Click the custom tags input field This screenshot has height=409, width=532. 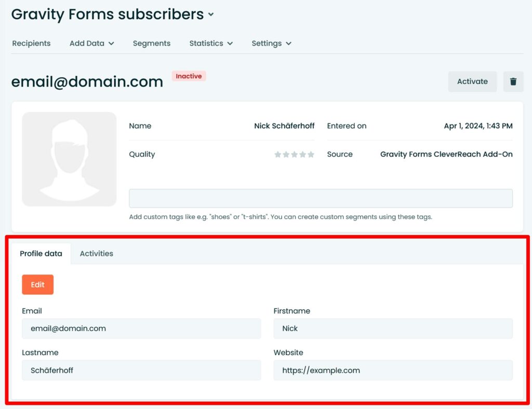(320, 198)
